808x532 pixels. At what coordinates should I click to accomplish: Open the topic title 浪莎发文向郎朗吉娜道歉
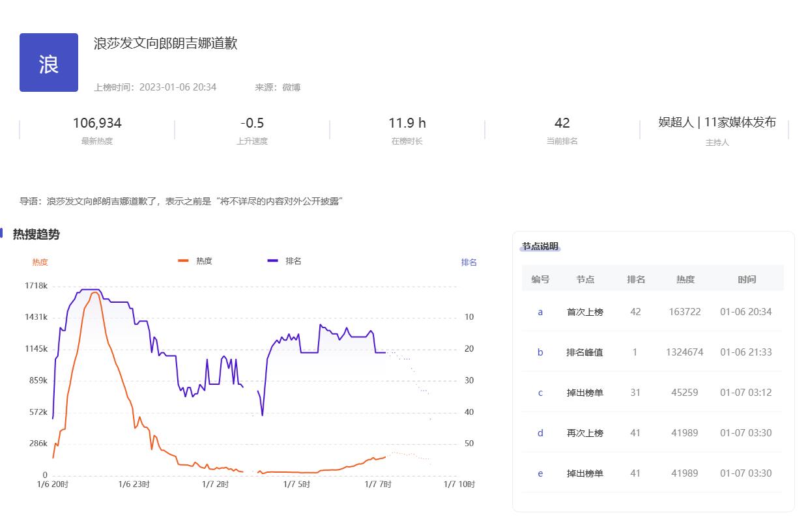166,44
